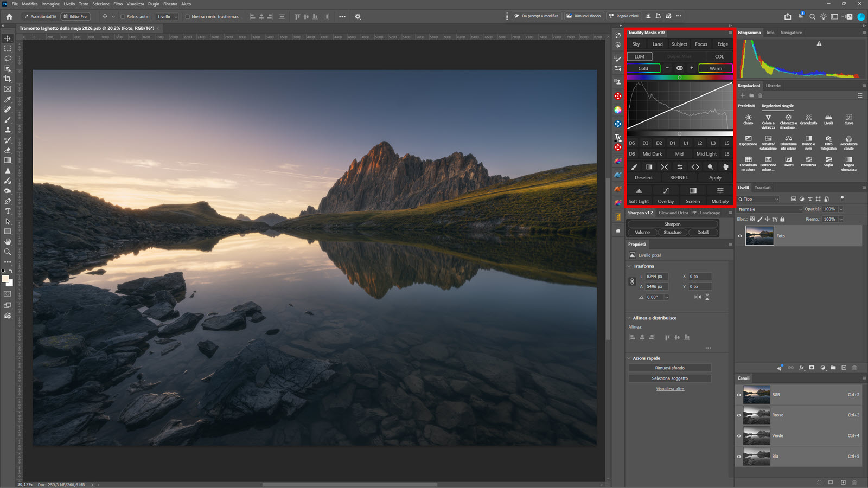Activate the Hand tool in toolbar
868x488 pixels.
click(8, 242)
